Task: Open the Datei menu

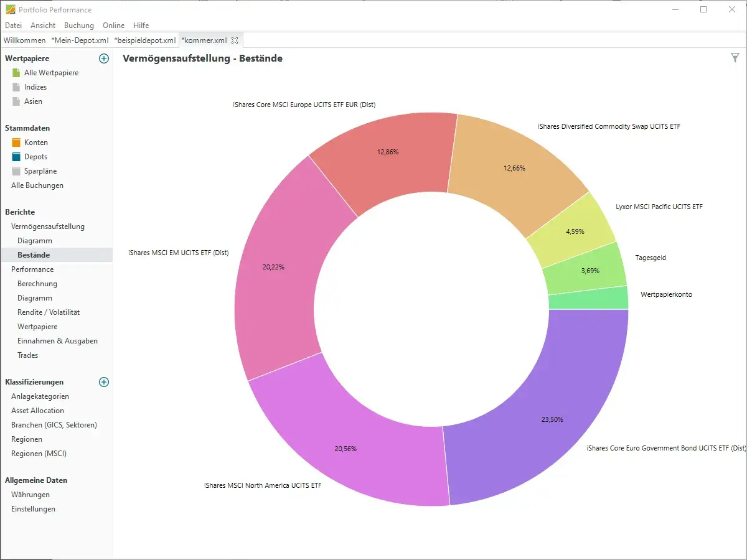Action: [13, 26]
